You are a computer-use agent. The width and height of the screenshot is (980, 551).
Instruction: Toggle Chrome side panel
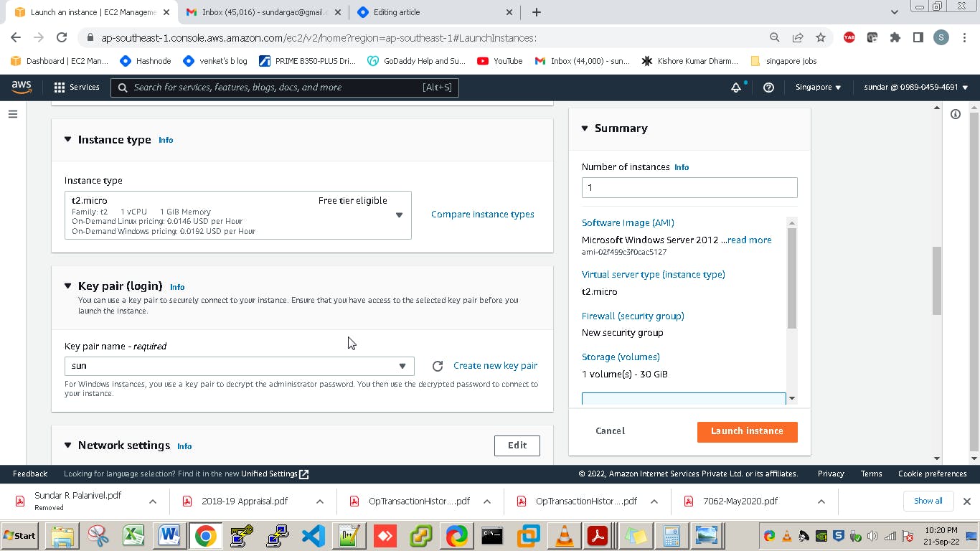918,38
